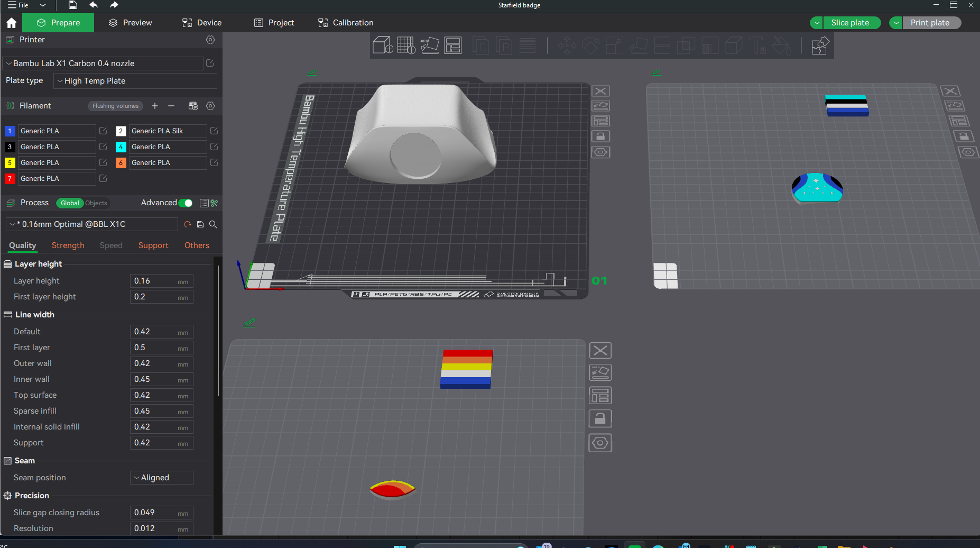Screen dimensions: 980x548
Task: Open the Preview tab
Action: pyautogui.click(x=130, y=23)
